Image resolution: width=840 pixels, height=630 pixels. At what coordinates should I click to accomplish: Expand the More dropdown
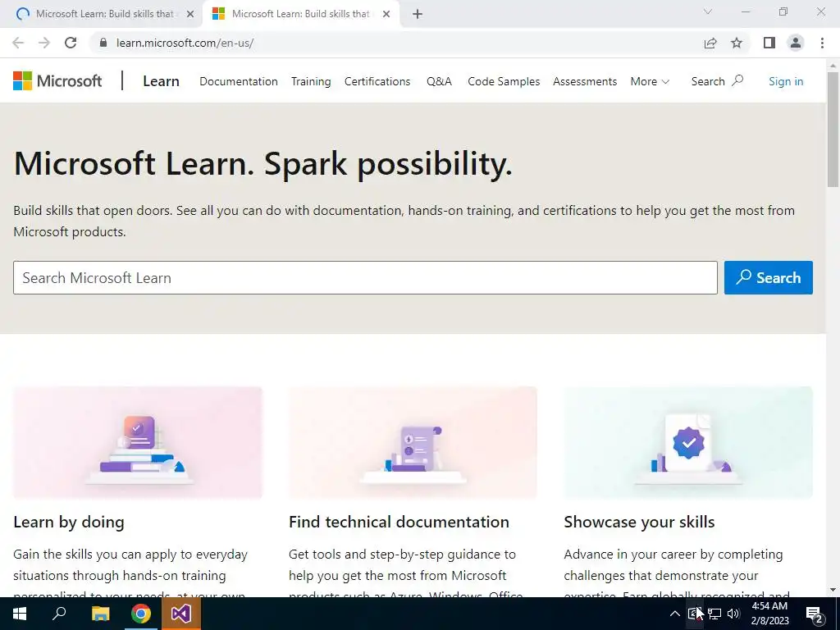(x=650, y=81)
